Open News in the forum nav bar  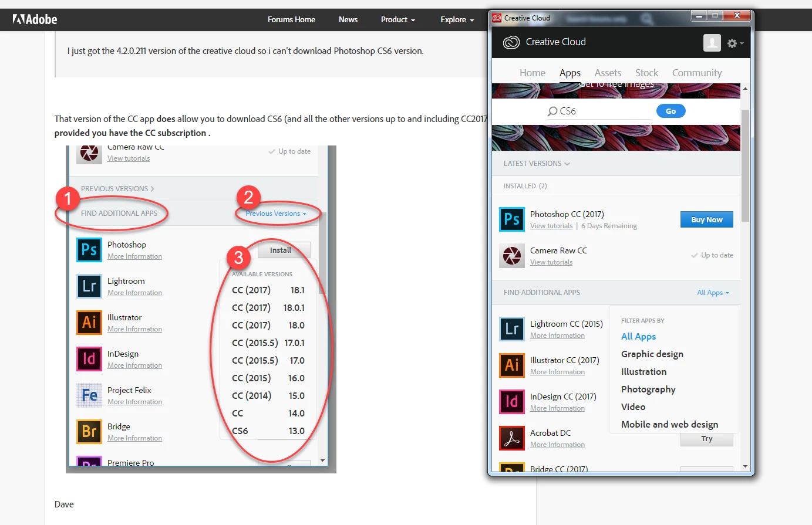pyautogui.click(x=348, y=19)
